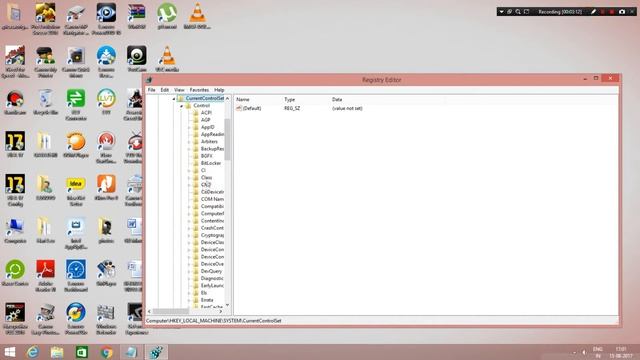The image size is (640, 360).
Task: Click the camera icon on recording toolbar
Action: [x=622, y=12]
